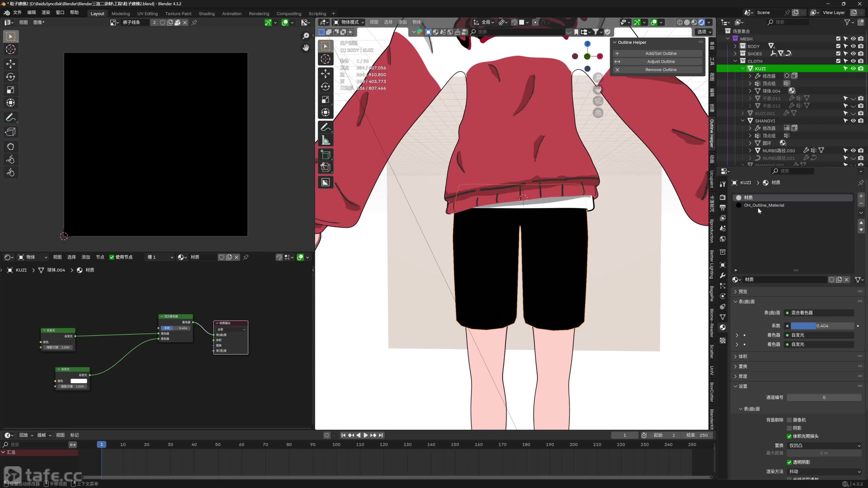Toggle viewport visibility of KUZI object

pos(853,68)
